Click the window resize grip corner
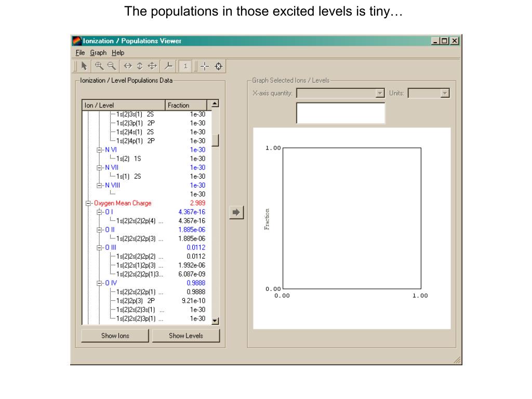 (457, 361)
